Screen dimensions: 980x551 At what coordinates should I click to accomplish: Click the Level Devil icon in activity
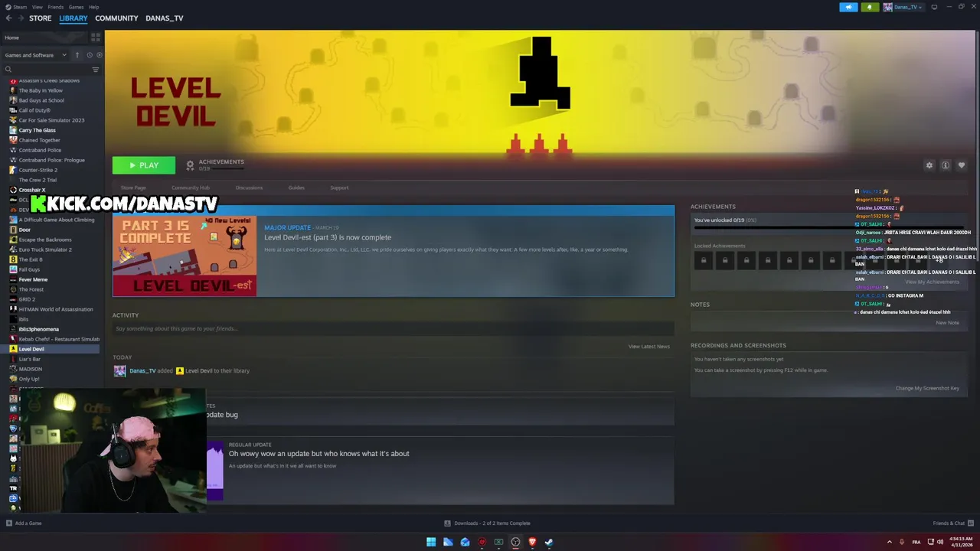tap(180, 371)
